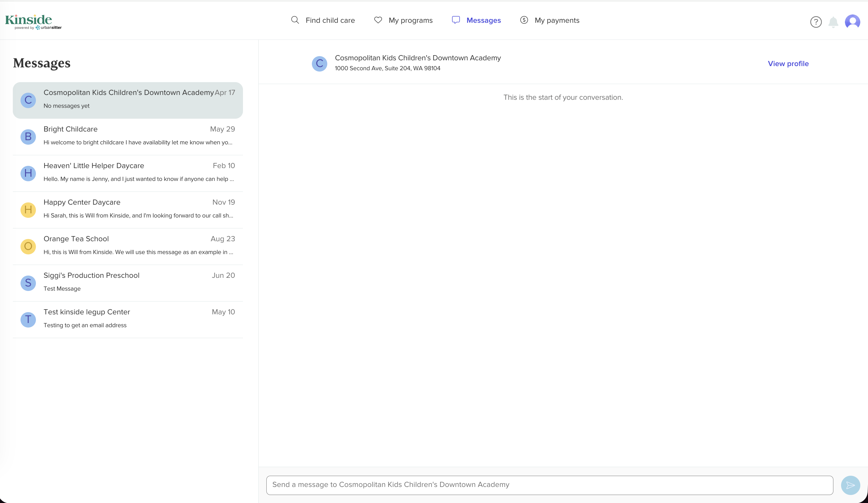Open Siggi's Production Preschool conversation
Viewport: 868px width, 503px height.
[128, 283]
